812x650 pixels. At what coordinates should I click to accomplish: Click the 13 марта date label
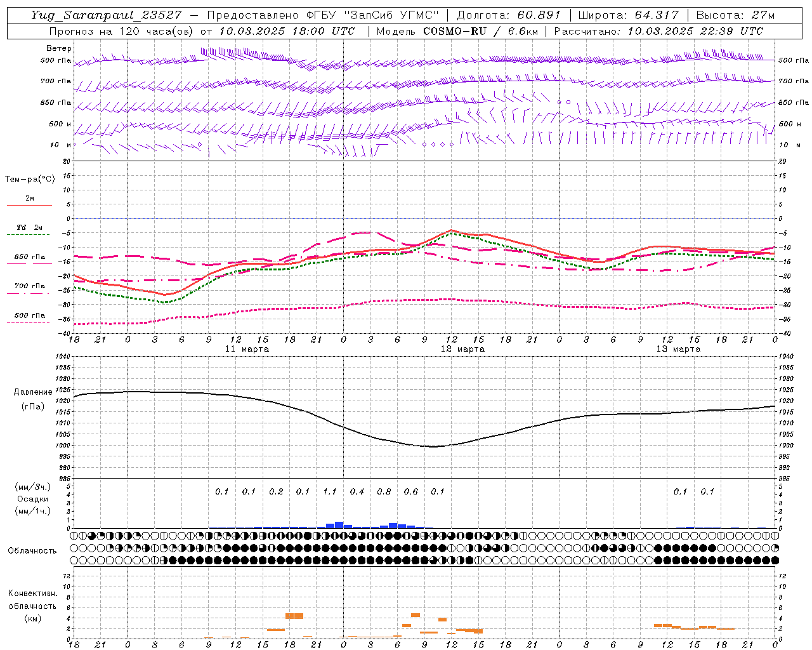(678, 348)
